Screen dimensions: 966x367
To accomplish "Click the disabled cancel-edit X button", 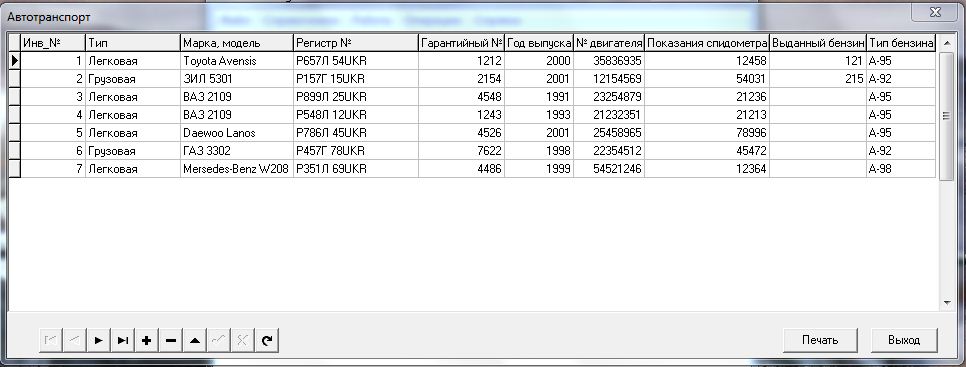I will pos(243,340).
